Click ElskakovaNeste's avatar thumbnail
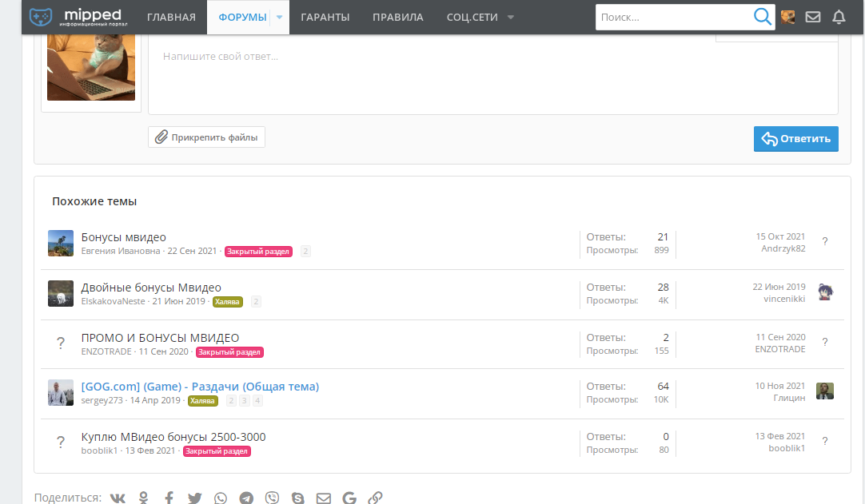This screenshot has height=504, width=865. (x=61, y=293)
